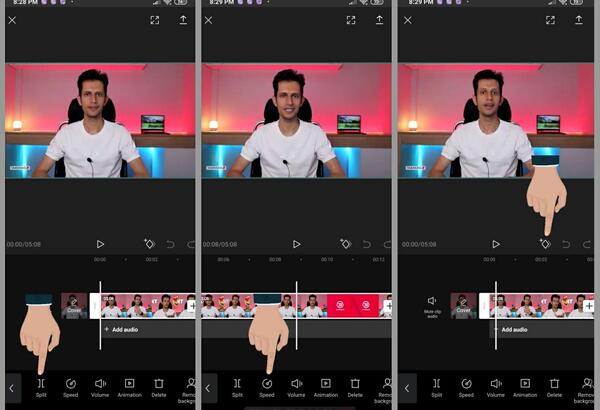600x410 pixels.
Task: Select the Split tool in the left phone screen
Action: pos(41,387)
